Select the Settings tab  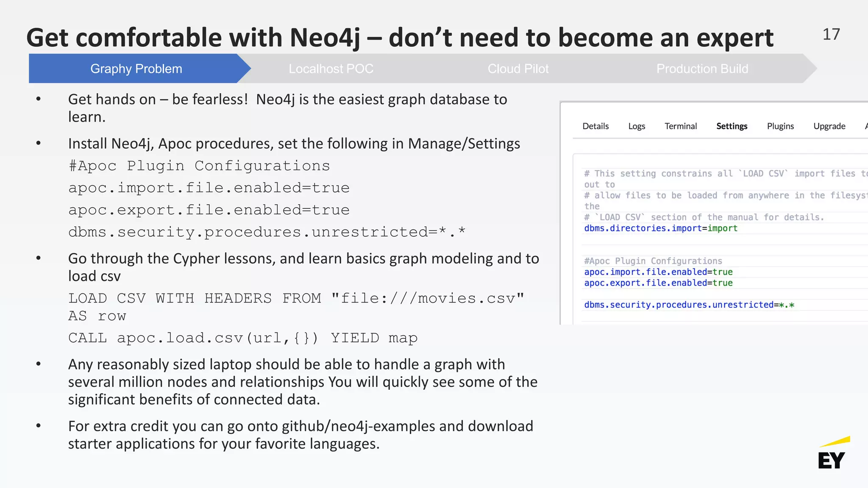point(732,126)
